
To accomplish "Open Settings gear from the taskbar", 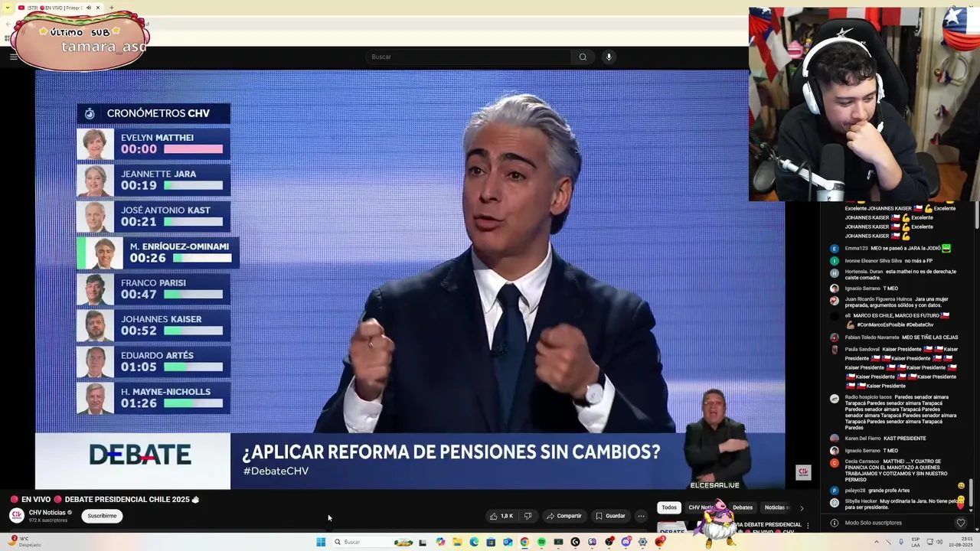I will (x=643, y=542).
